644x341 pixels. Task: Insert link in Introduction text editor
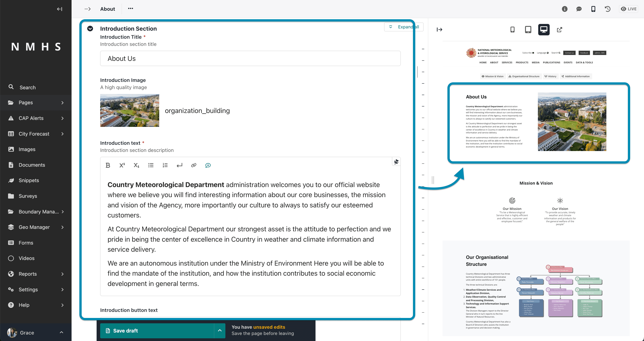tap(194, 165)
